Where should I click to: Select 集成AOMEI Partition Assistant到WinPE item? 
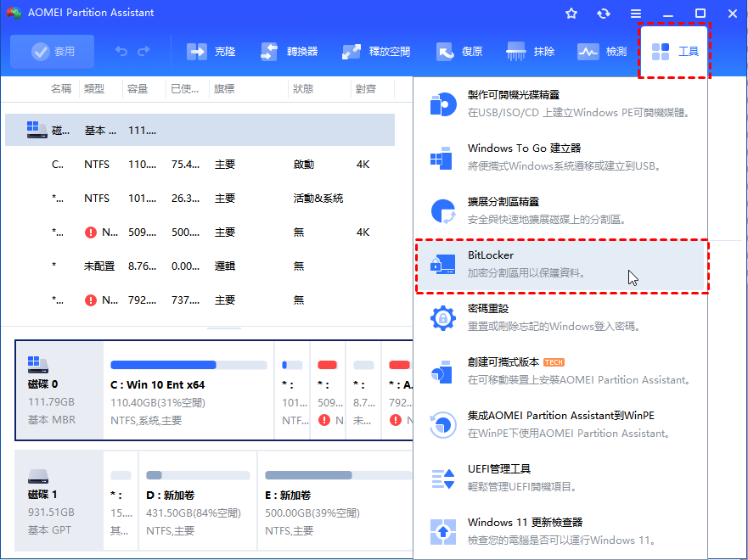(560, 424)
